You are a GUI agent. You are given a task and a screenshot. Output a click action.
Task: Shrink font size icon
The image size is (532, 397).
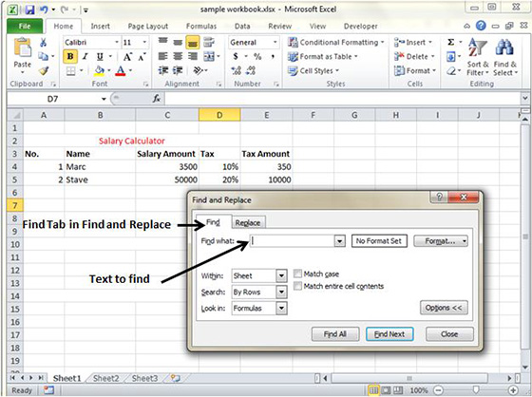(x=142, y=56)
